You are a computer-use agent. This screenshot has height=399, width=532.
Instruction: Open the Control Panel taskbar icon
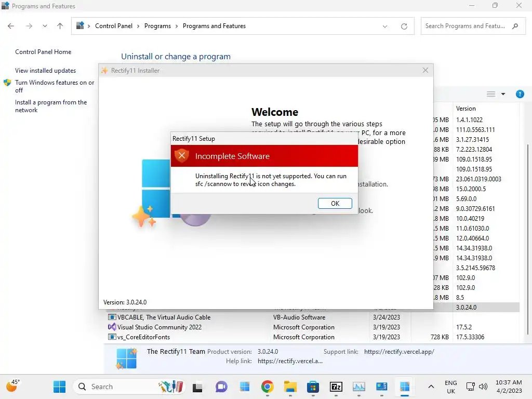pyautogui.click(x=382, y=387)
